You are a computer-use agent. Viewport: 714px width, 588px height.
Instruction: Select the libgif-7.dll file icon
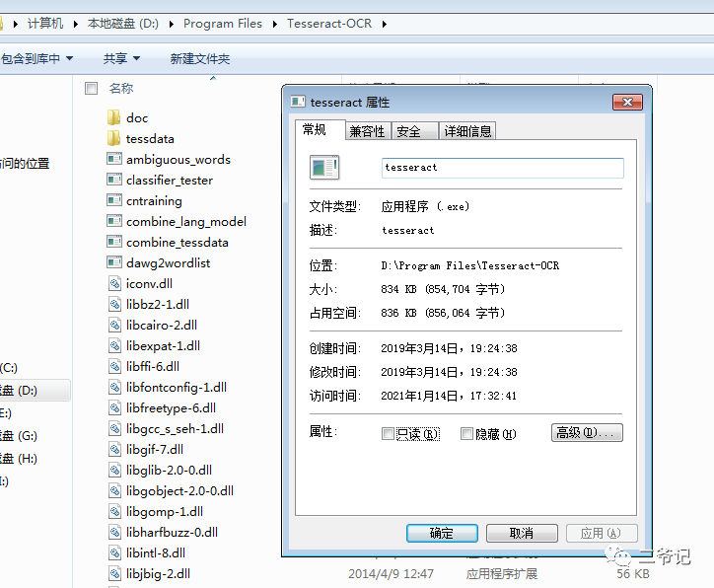click(x=114, y=449)
